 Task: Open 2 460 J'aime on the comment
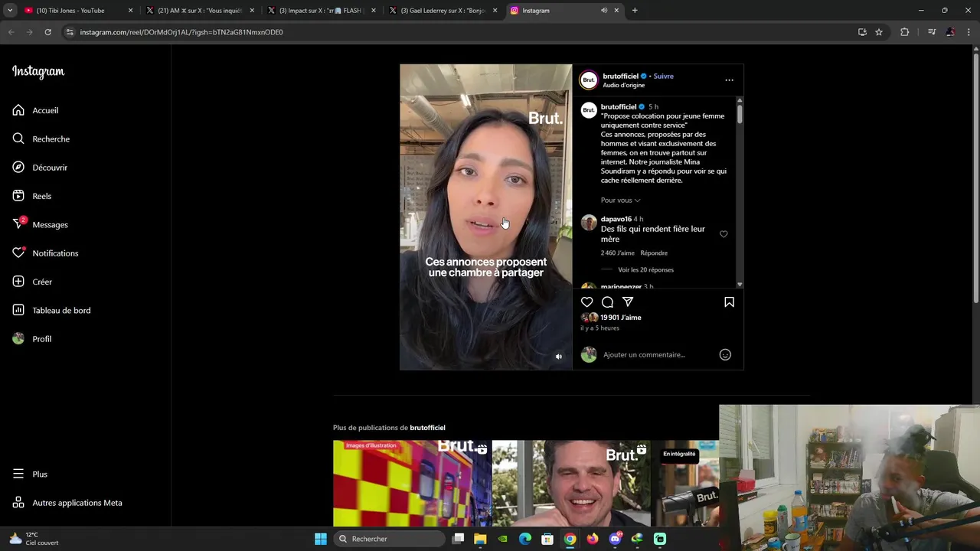tap(617, 253)
